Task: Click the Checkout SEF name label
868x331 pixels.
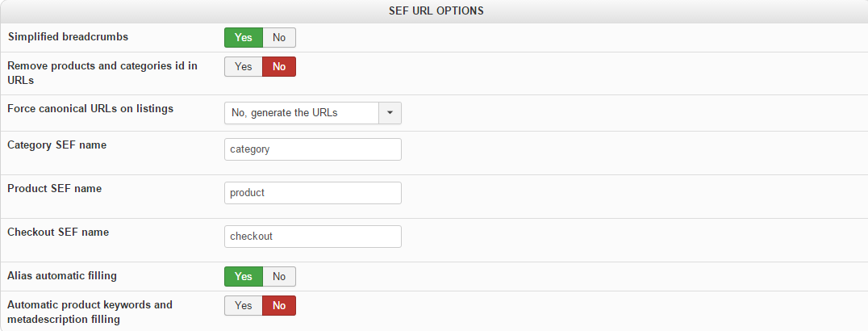Action: click(58, 232)
